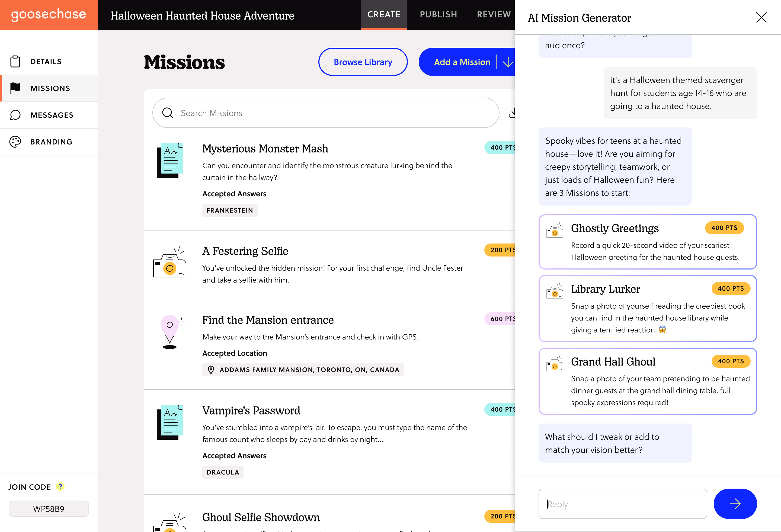Click the Details clipboard icon
Image resolution: width=781 pixels, height=532 pixels.
click(15, 62)
